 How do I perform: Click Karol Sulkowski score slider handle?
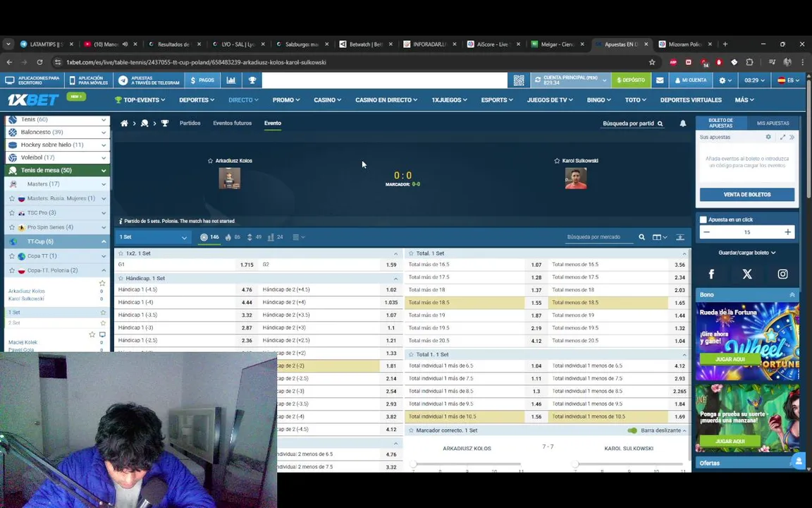pos(575,464)
